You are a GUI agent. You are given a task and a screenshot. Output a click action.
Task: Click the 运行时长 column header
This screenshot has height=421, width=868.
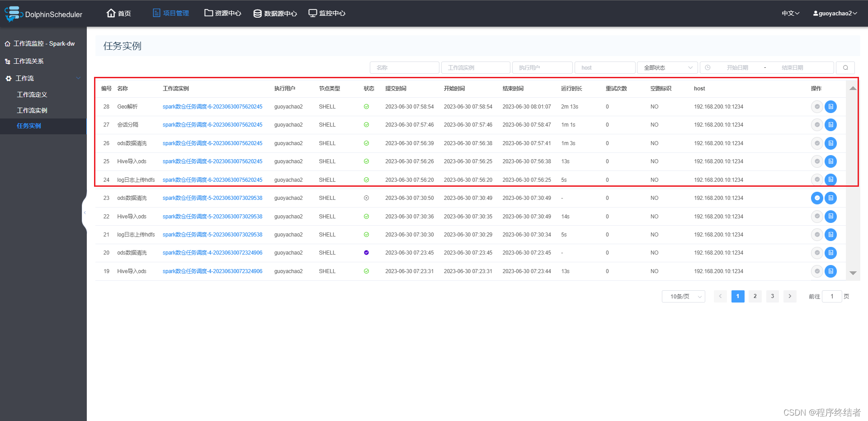pyautogui.click(x=571, y=89)
